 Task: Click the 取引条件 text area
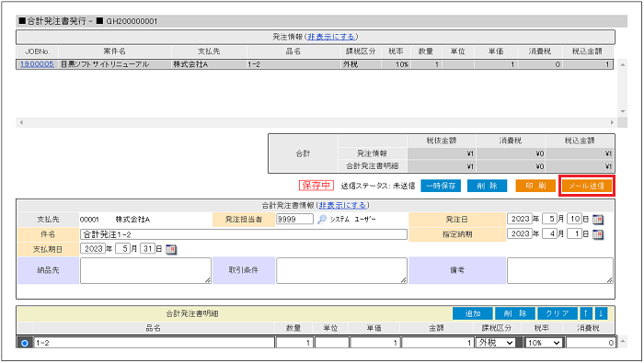pyautogui.click(x=341, y=270)
